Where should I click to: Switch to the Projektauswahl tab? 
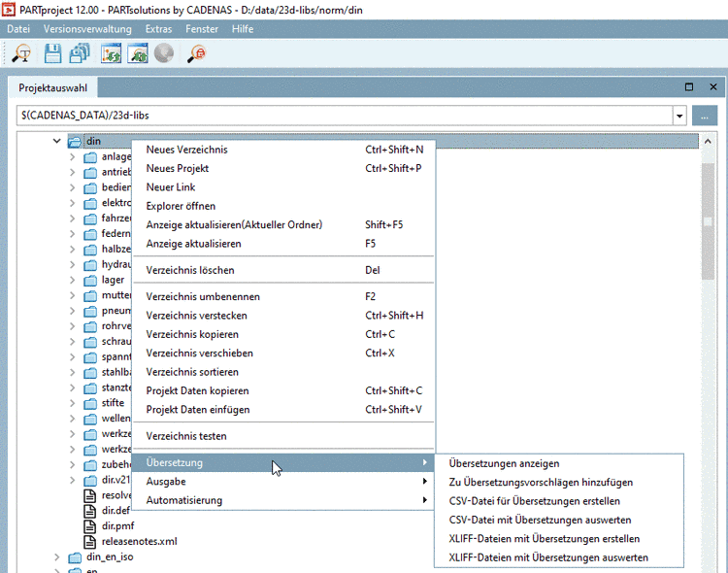pos(52,87)
